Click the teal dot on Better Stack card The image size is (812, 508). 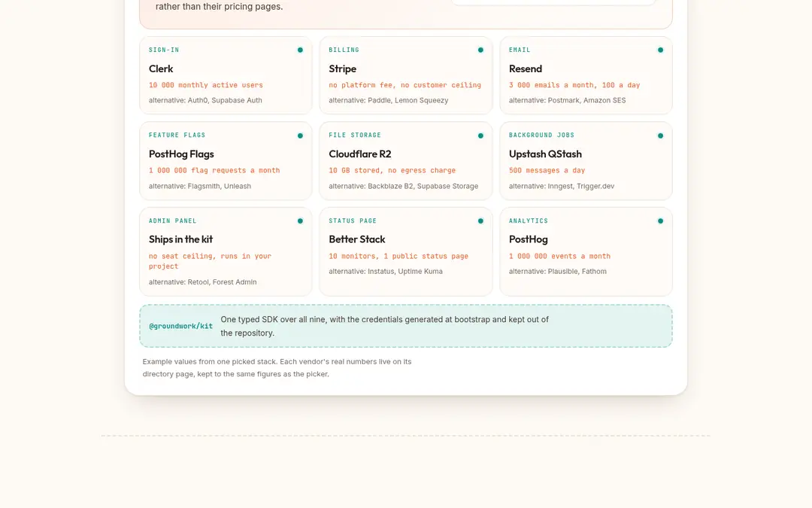480,221
